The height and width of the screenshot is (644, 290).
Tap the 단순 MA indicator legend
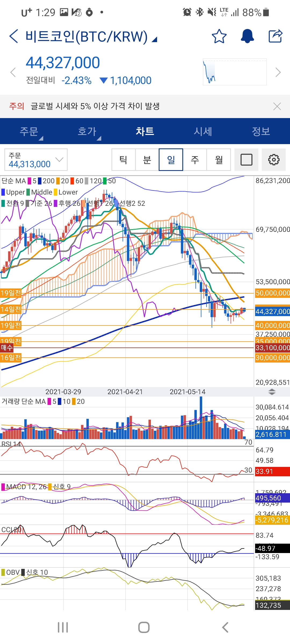coord(14,181)
